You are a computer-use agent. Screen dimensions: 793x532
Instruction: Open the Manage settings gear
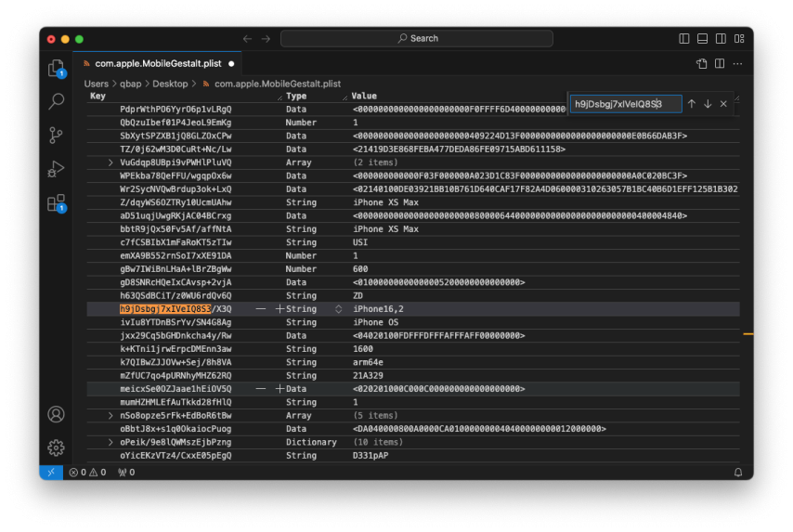coord(57,448)
